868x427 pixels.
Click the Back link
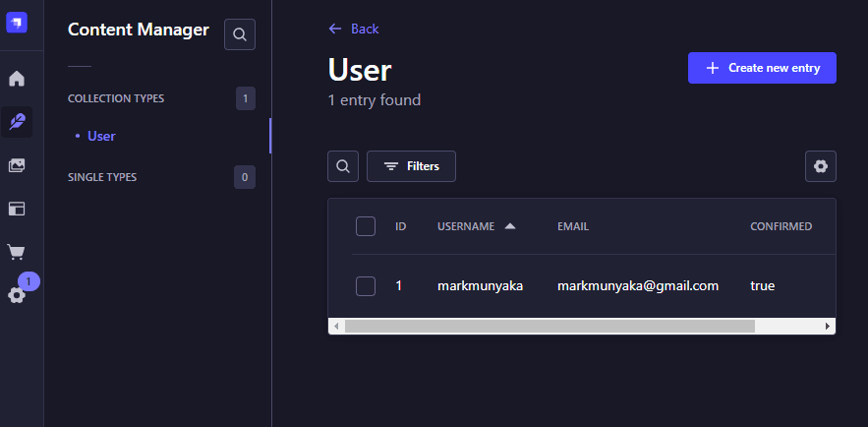point(354,29)
